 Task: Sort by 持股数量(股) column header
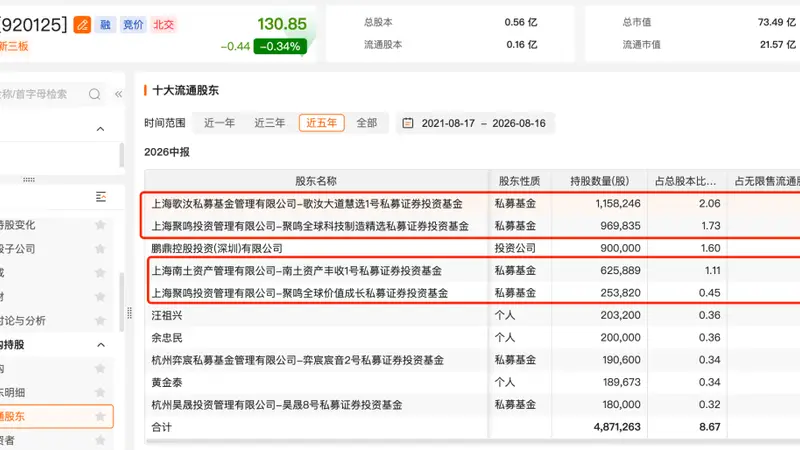[x=599, y=181]
